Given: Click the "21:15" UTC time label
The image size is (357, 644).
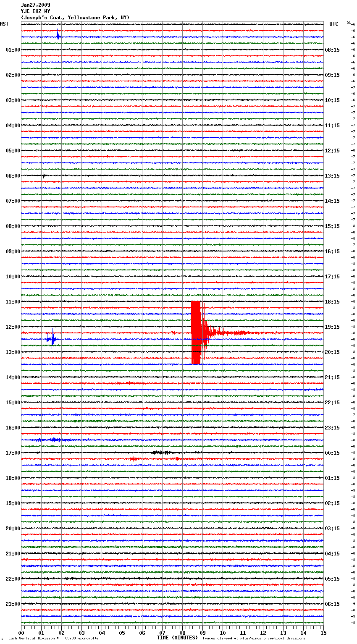Looking at the screenshot, I should coord(332,377).
